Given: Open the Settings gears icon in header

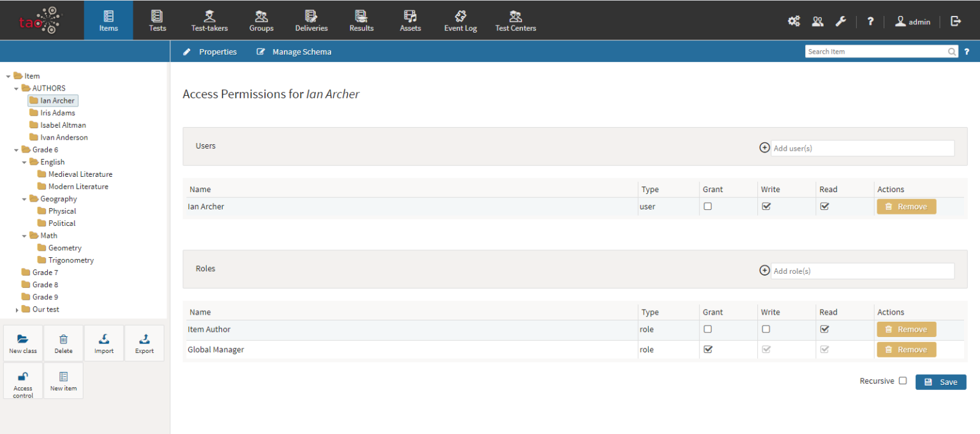Looking at the screenshot, I should [794, 21].
